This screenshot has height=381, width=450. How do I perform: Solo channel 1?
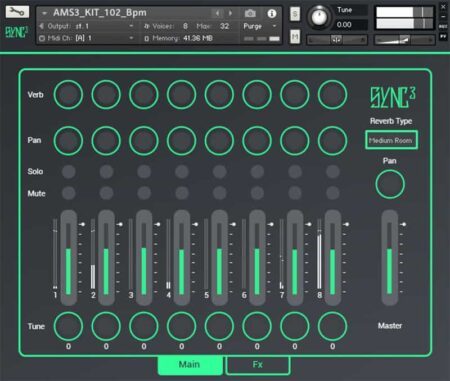point(69,172)
